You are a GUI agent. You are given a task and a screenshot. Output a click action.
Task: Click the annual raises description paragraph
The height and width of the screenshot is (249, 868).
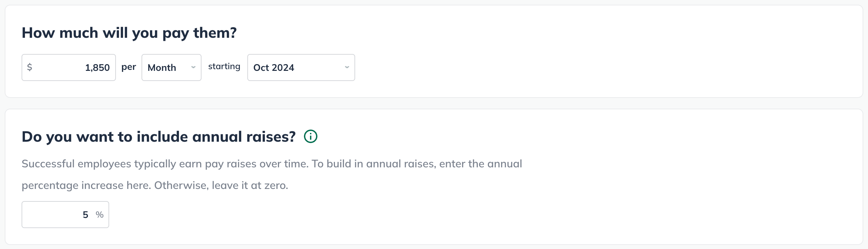(x=272, y=174)
